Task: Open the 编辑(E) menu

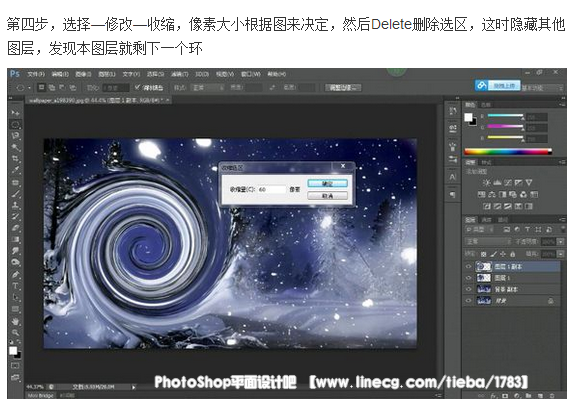Action: 60,74
